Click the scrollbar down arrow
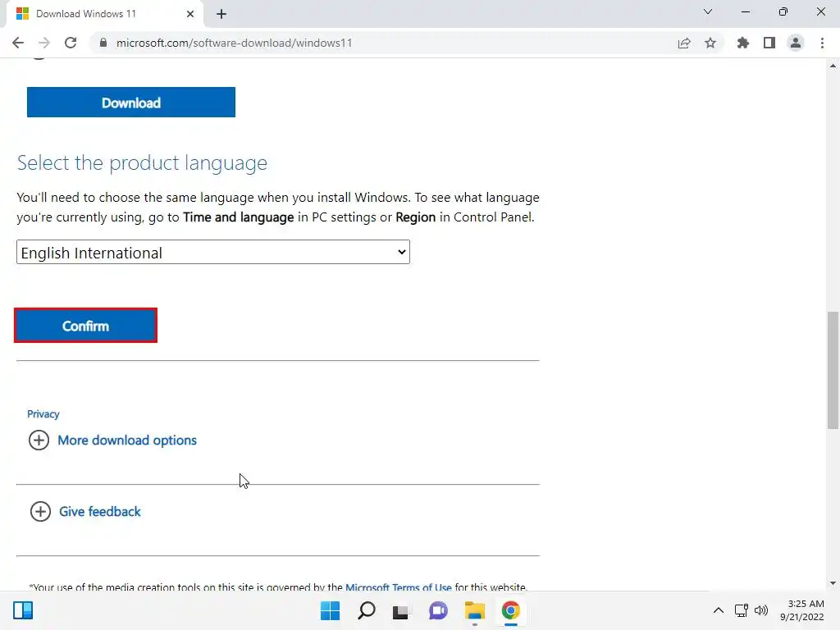Viewport: 840px width, 630px height. coord(833,583)
